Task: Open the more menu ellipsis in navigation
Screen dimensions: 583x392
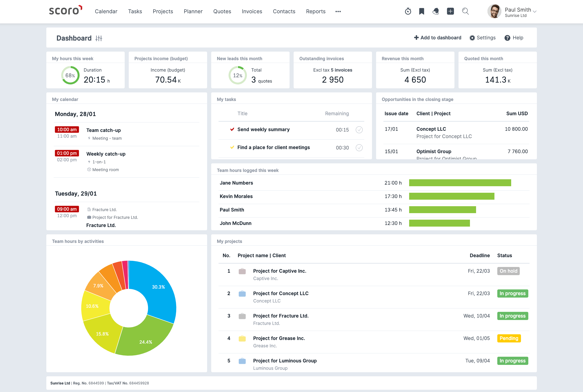Action: (338, 11)
